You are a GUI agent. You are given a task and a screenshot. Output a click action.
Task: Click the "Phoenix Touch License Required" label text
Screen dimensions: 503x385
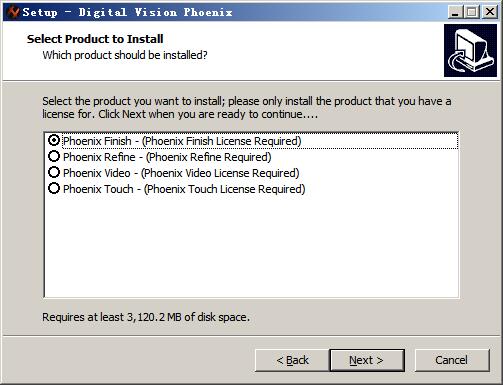[224, 189]
